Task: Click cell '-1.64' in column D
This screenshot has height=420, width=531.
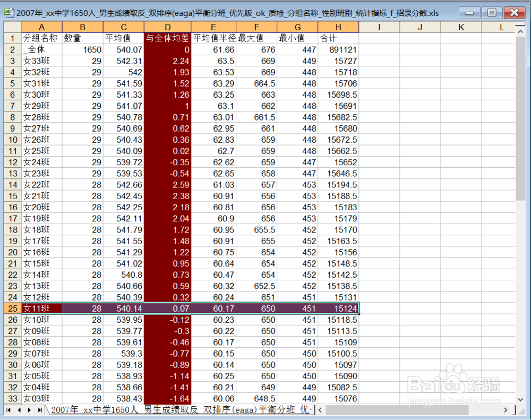Action: 168,398
